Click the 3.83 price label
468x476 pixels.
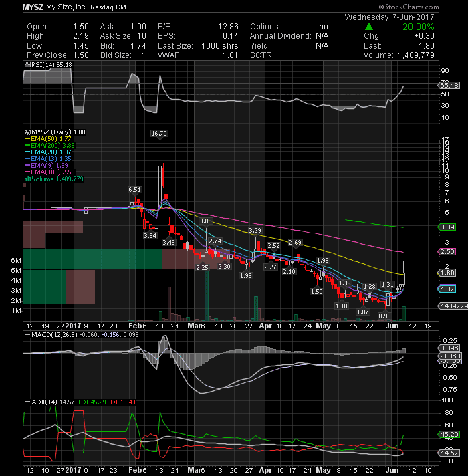pos(205,221)
